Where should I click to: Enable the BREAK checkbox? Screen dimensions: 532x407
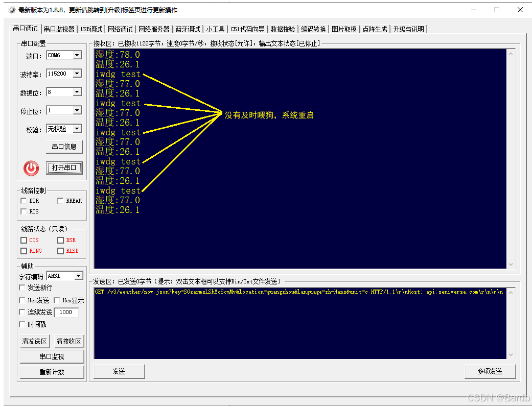60,201
